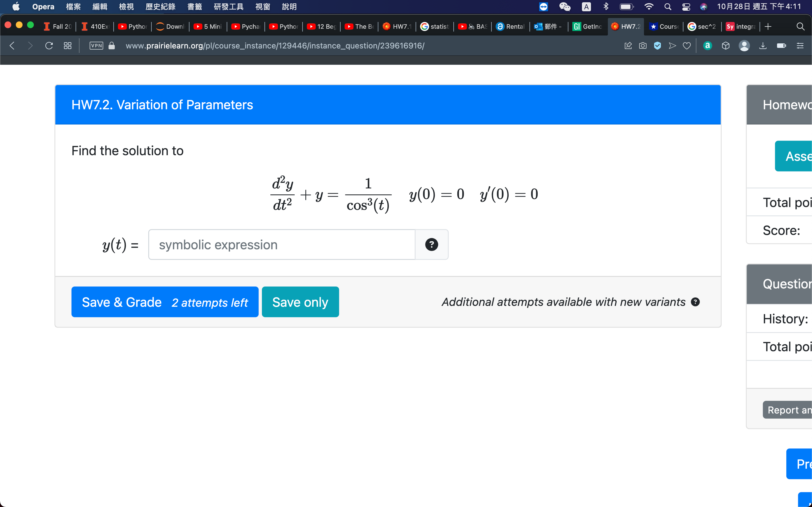
Task: Open a new tab with plus button
Action: (768, 26)
